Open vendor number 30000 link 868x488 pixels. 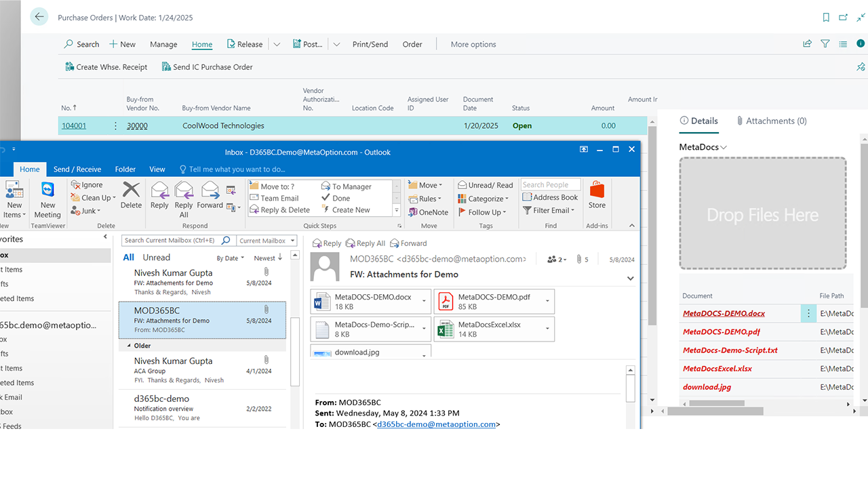(x=137, y=125)
